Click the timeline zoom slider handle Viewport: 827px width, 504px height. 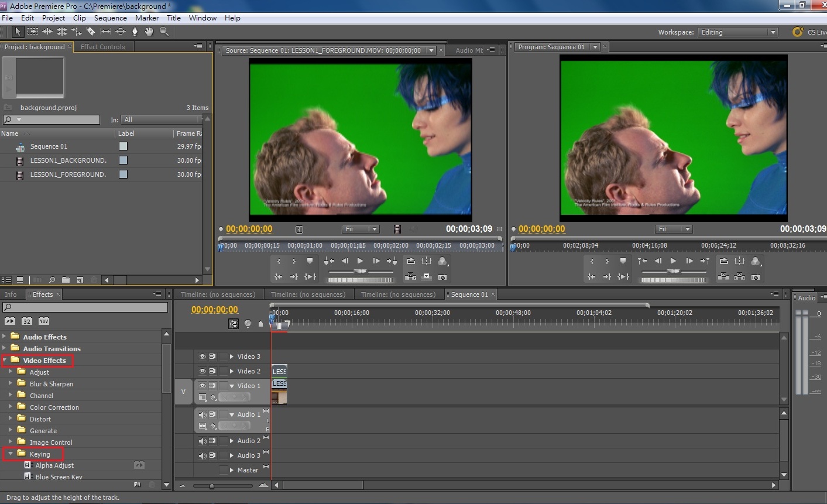(x=212, y=485)
